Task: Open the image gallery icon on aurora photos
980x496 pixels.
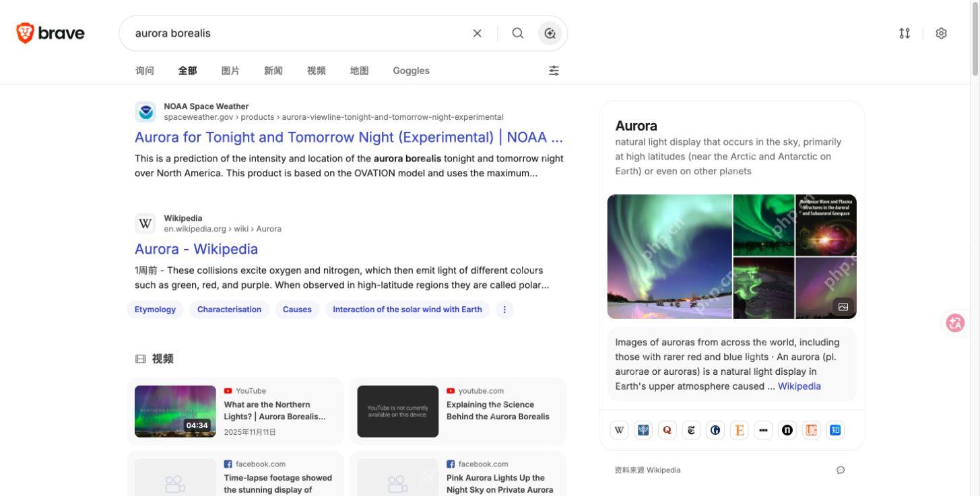Action: pyautogui.click(x=843, y=307)
